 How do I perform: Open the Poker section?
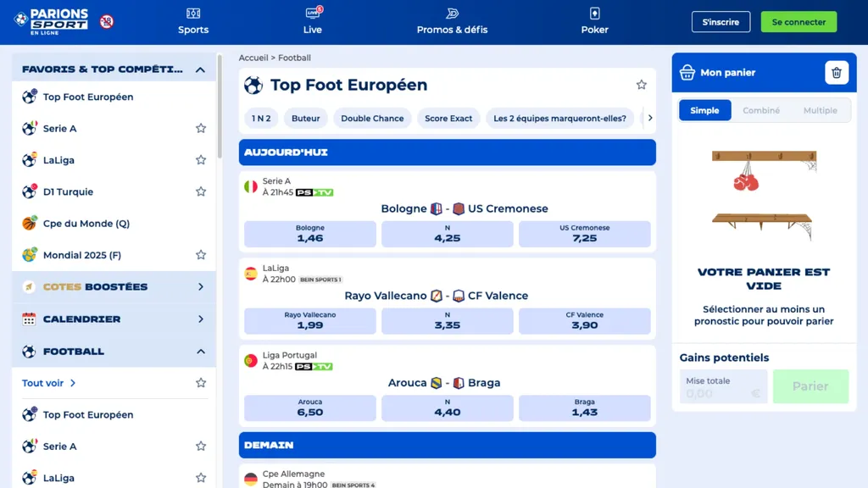[x=594, y=23]
